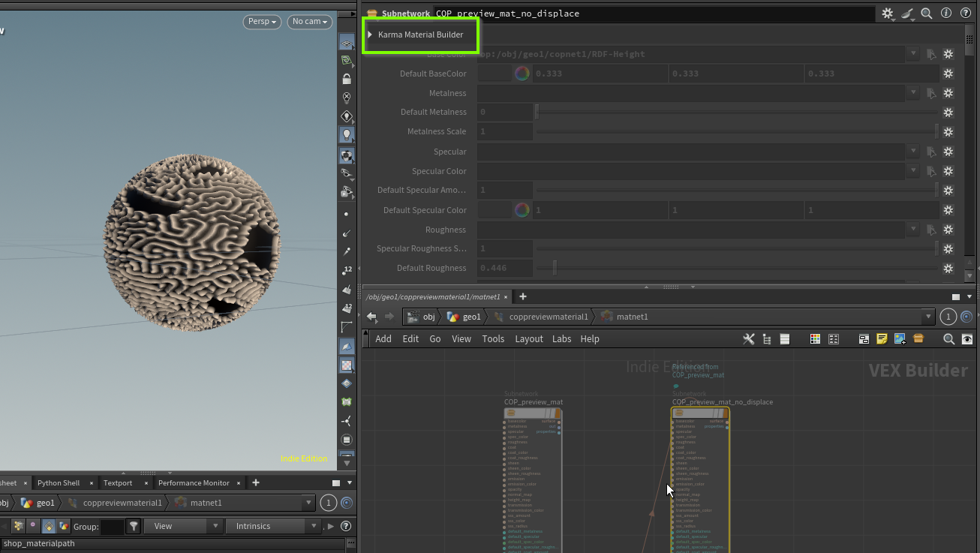Toggle the viewport lock icon
Image resolution: width=980 pixels, height=553 pixels.
(x=347, y=79)
